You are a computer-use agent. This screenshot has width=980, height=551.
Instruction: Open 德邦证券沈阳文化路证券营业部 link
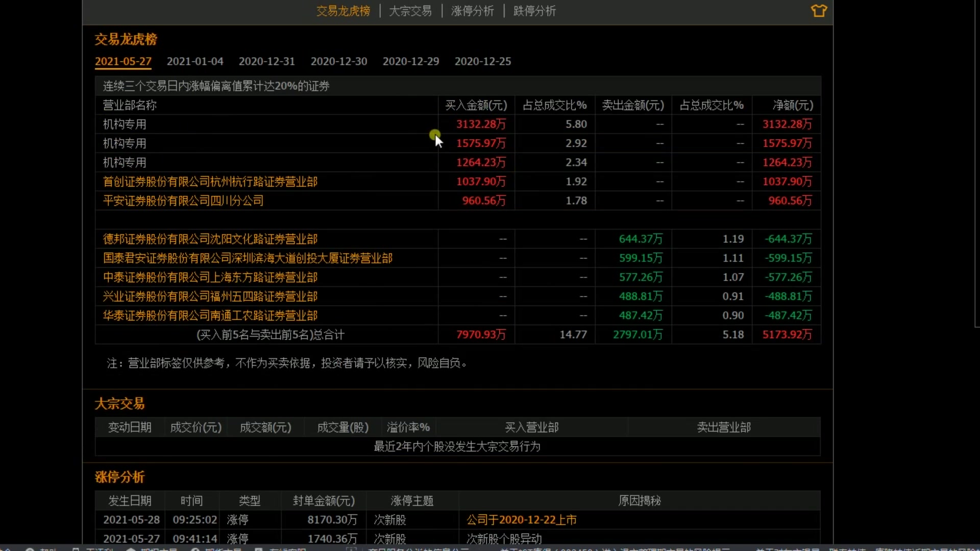coord(210,239)
